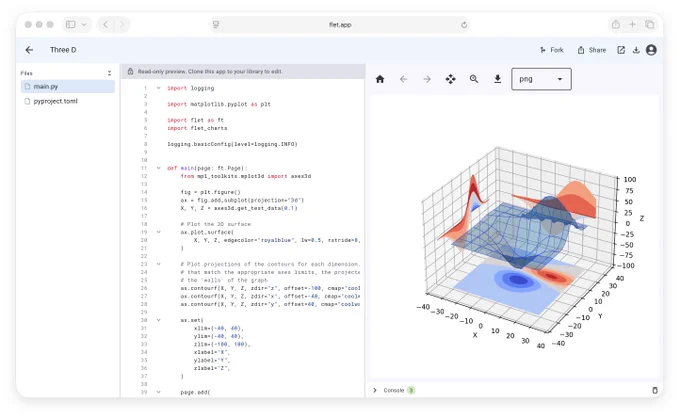Click the logging.basicConfig code line
Screen dimensions: 680x418
pyautogui.click(x=232, y=144)
